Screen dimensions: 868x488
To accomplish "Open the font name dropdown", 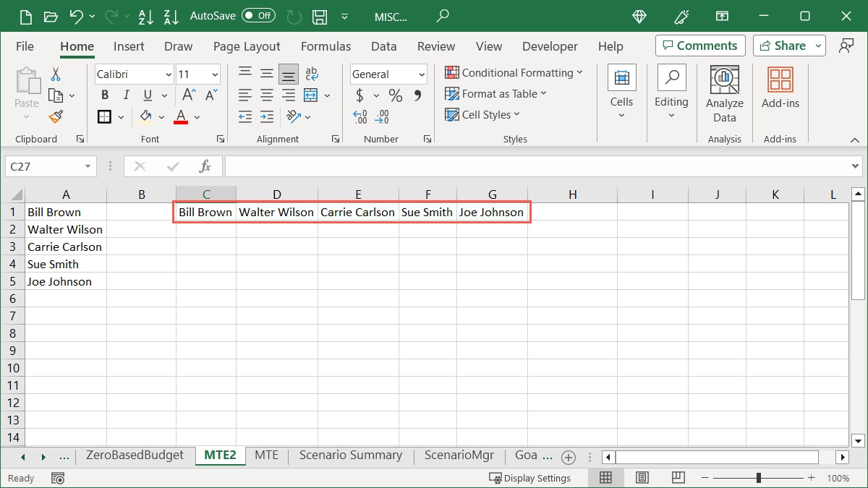I will [x=168, y=74].
